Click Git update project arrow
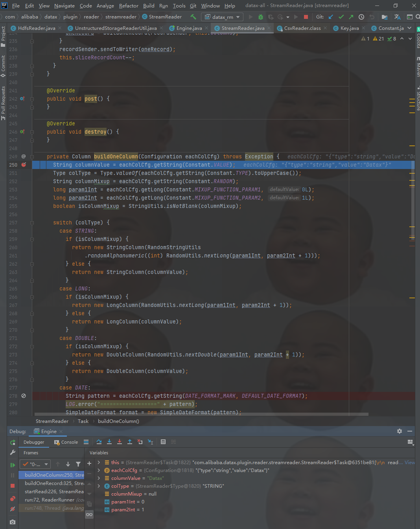The width and height of the screenshot is (420, 529). pos(331,17)
